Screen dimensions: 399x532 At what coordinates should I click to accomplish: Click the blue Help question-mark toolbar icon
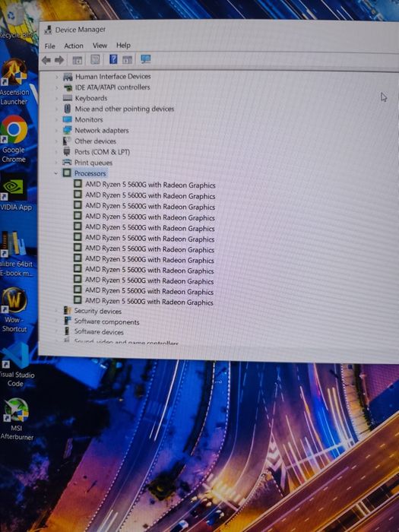coord(113,59)
